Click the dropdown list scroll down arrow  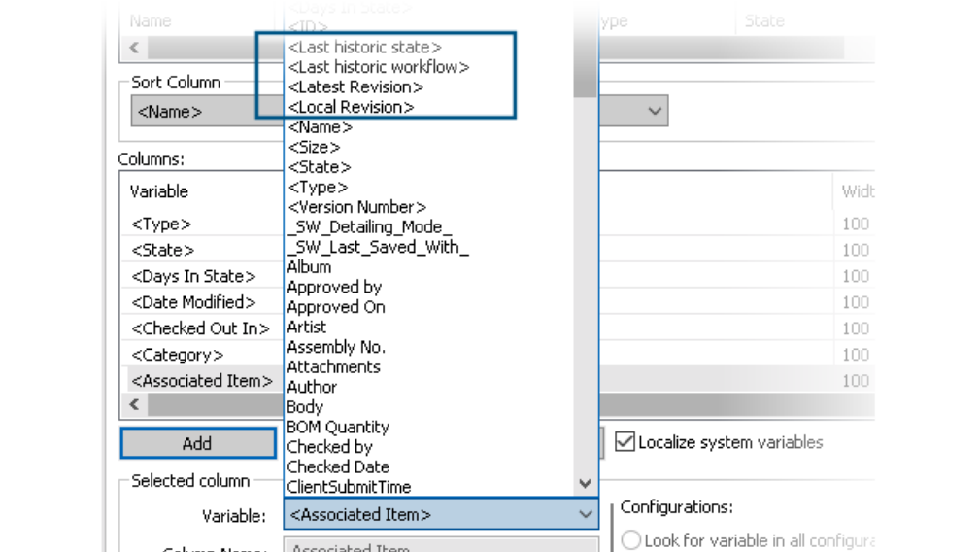point(585,483)
